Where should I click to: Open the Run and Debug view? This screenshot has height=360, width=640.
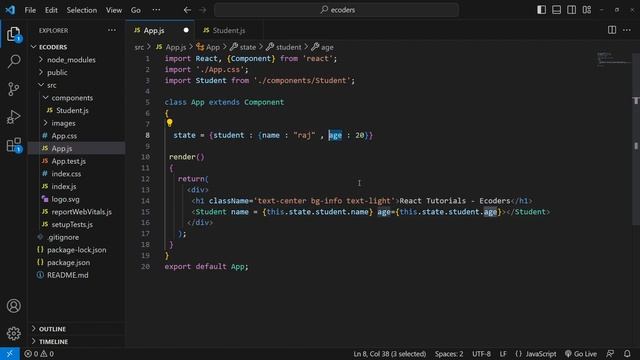[13, 117]
